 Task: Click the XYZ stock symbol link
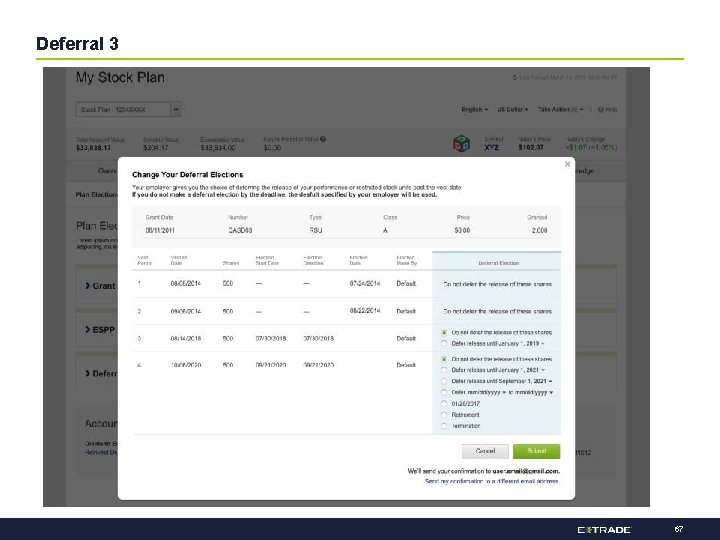491,148
